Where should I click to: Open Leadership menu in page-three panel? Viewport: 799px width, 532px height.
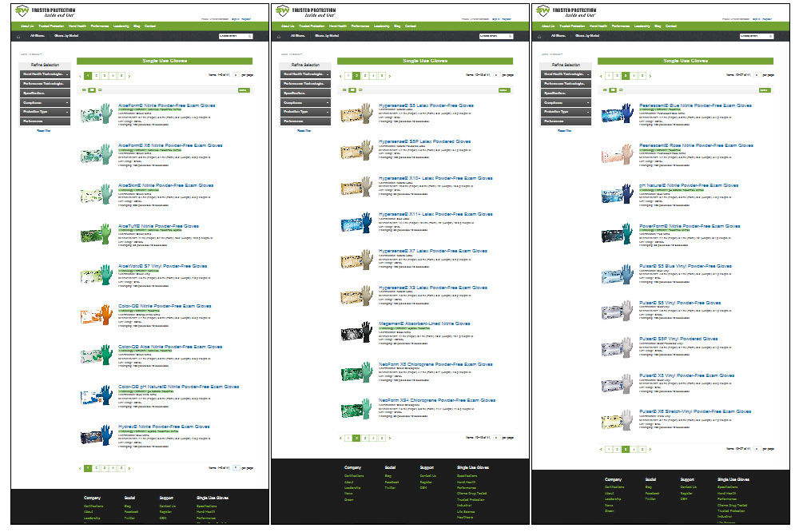click(x=642, y=26)
